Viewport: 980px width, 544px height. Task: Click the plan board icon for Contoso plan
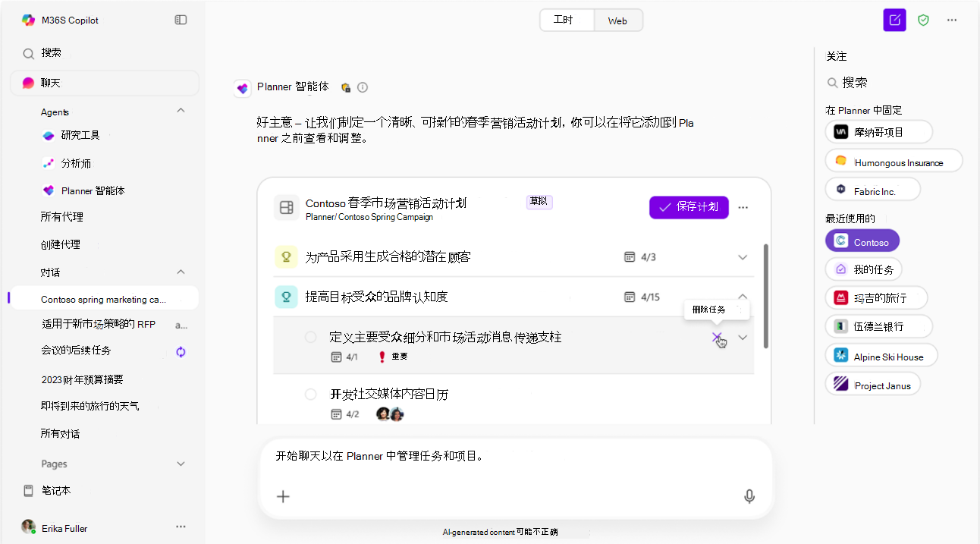tap(286, 207)
